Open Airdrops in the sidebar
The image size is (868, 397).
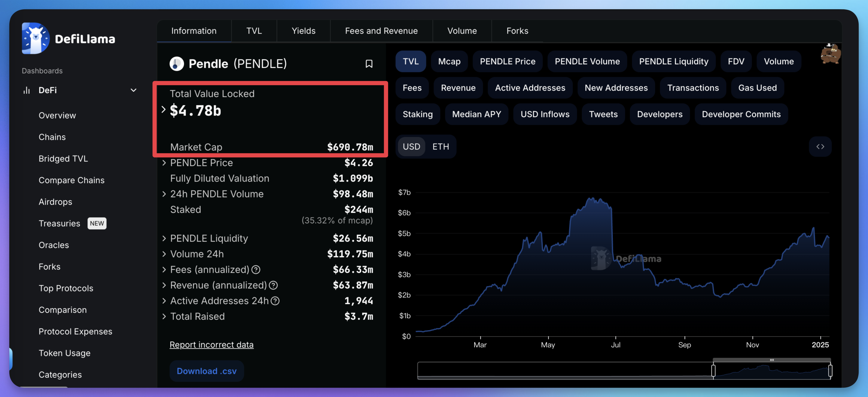tap(55, 202)
